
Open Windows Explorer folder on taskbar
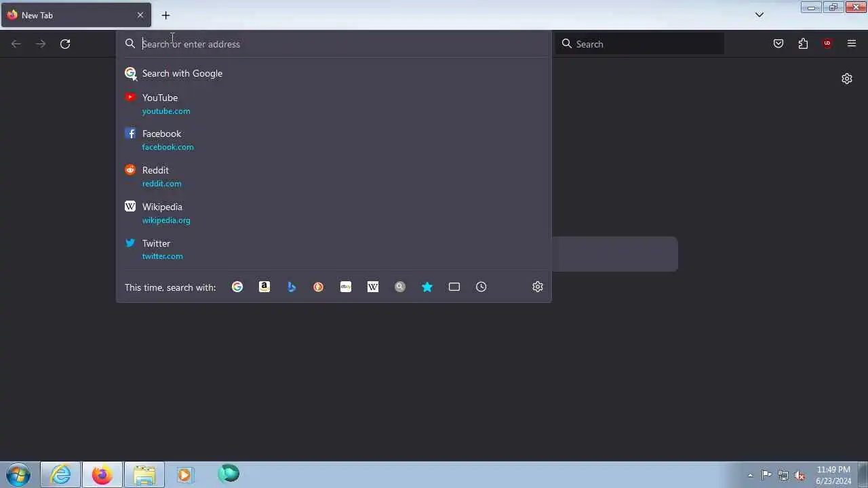coord(144,474)
